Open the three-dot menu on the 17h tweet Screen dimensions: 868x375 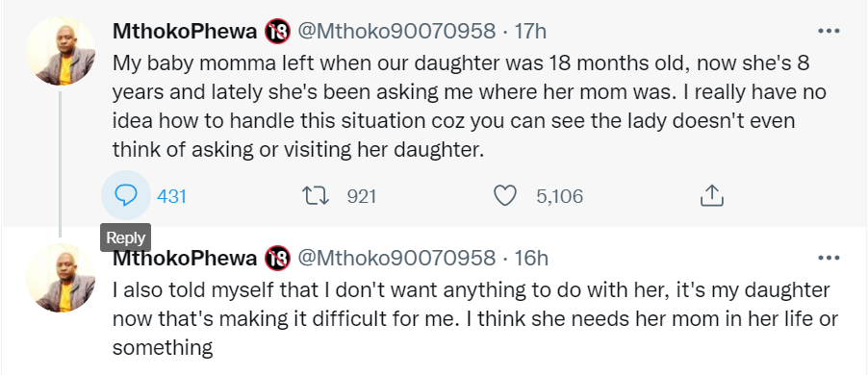point(829,31)
